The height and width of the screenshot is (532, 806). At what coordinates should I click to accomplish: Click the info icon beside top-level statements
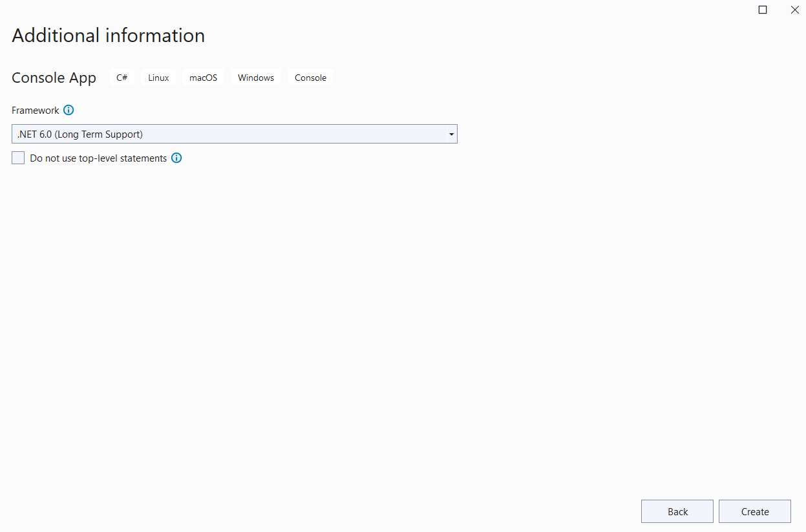(x=176, y=158)
